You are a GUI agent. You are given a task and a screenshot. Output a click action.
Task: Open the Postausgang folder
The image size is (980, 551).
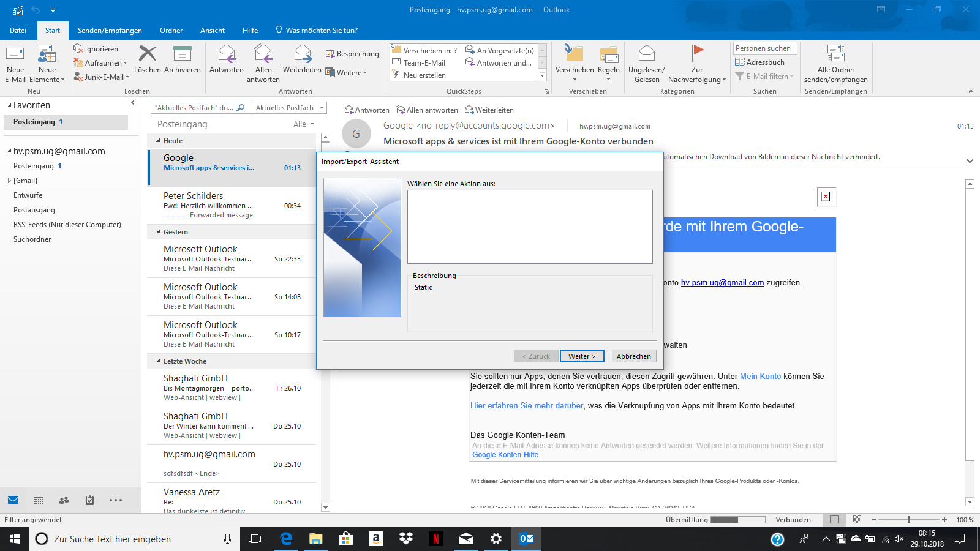pos(34,210)
